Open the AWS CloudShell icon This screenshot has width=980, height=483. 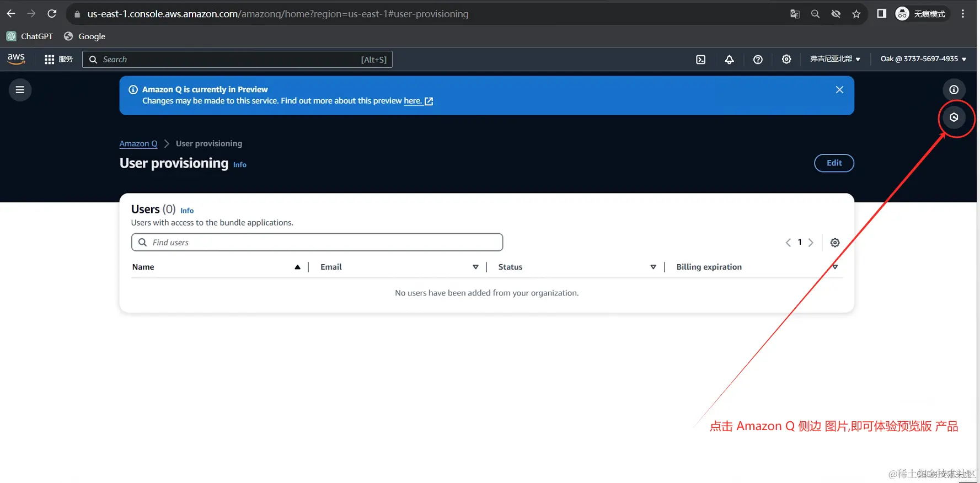pos(700,60)
